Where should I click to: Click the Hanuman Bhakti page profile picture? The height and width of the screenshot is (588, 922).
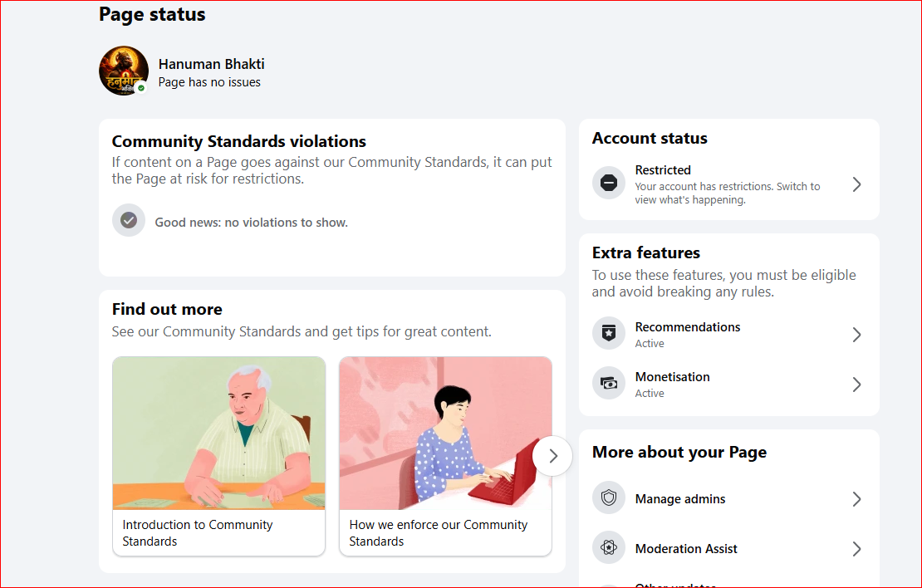[x=124, y=71]
